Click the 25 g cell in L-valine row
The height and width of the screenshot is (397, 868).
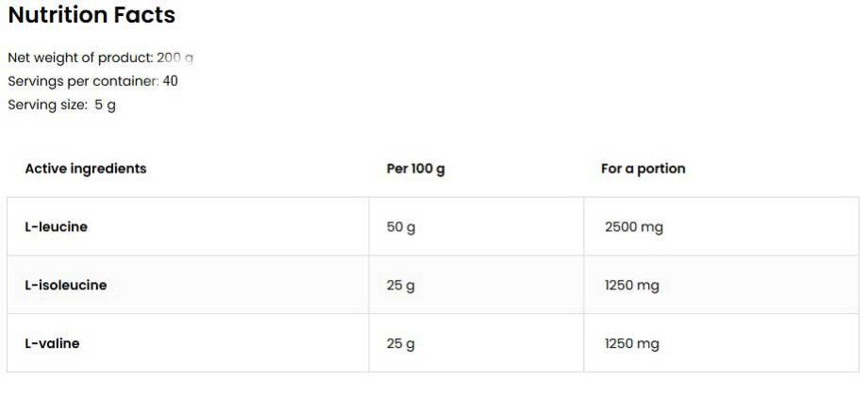(x=401, y=344)
